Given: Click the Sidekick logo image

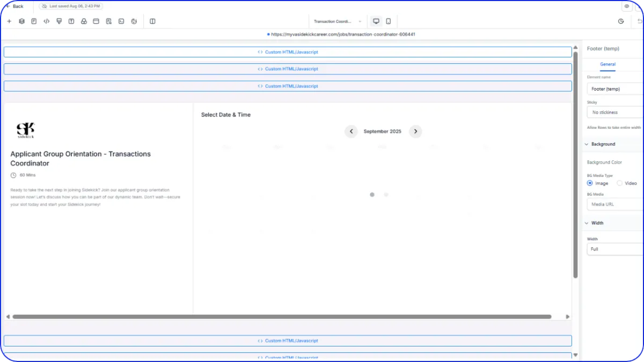Looking at the screenshot, I should tap(25, 130).
